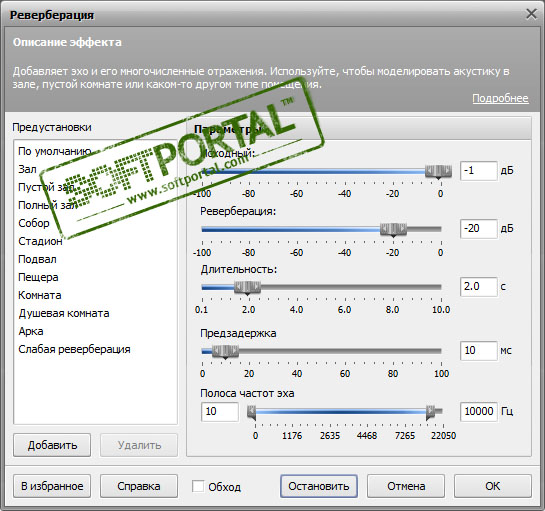The width and height of the screenshot is (545, 511).
Task: Add effect with В избранное button
Action: [52, 486]
